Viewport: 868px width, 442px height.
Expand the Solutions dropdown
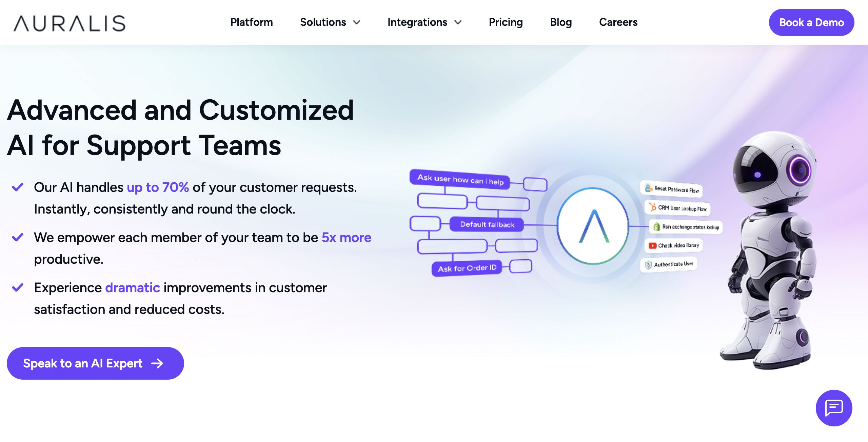(331, 22)
